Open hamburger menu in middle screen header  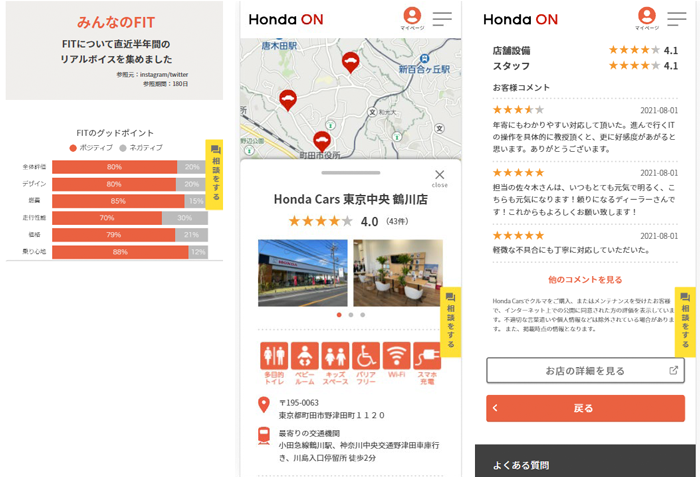[442, 19]
